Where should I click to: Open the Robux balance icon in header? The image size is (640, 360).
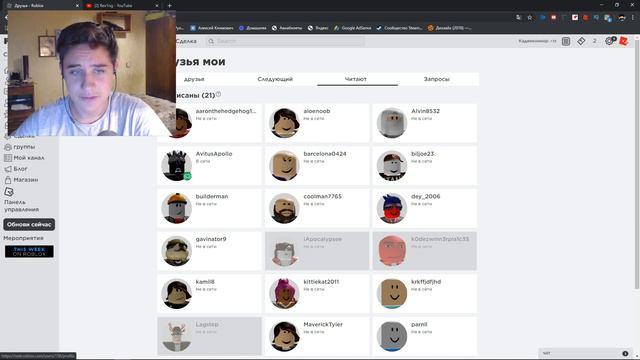click(581, 41)
